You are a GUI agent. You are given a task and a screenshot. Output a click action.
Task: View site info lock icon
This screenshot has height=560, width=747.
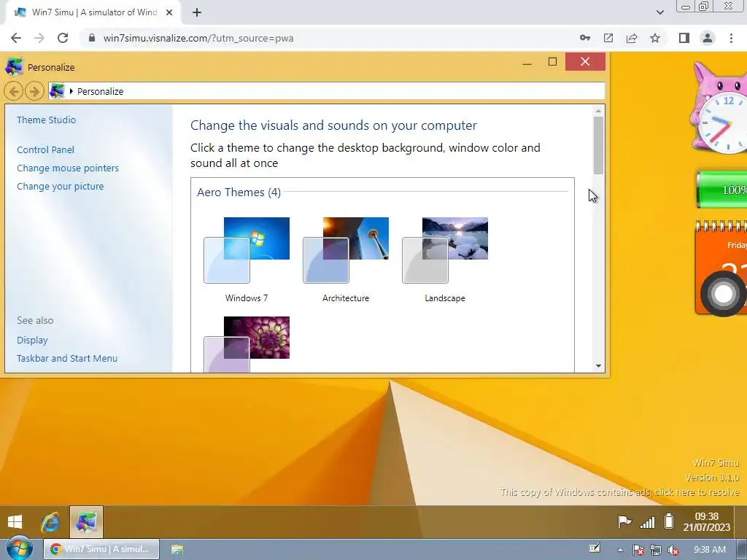(92, 38)
